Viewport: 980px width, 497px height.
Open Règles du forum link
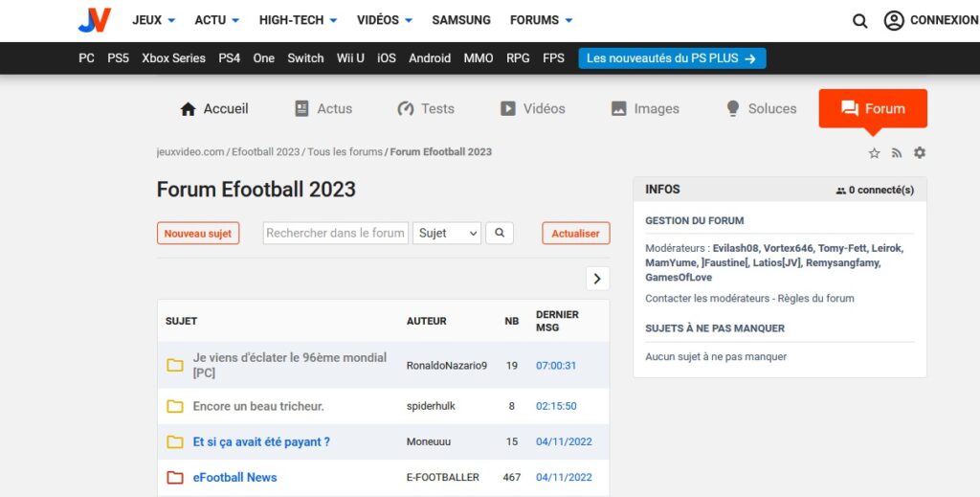tap(816, 299)
